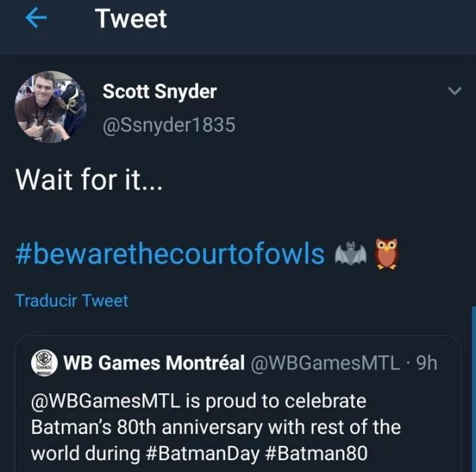The height and width of the screenshot is (472, 476).
Task: Expand the tweet options chevron
Action: (453, 92)
